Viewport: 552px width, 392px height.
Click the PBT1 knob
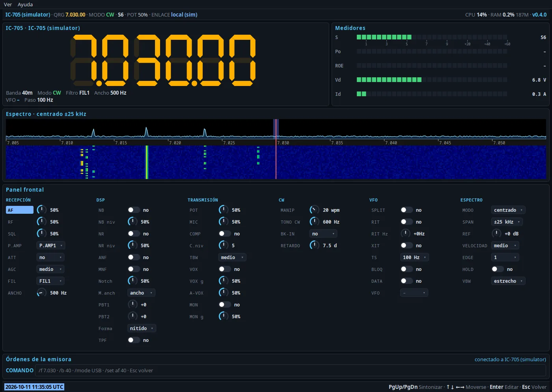(132, 304)
